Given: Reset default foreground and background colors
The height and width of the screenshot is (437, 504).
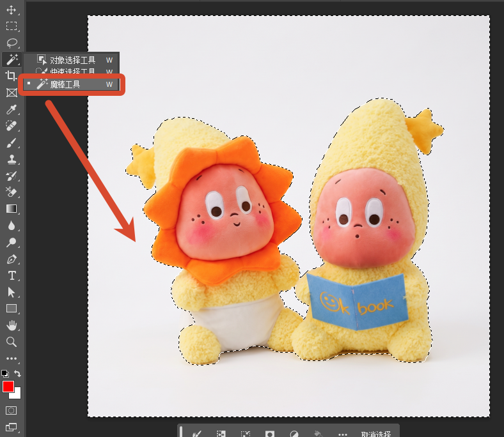Looking at the screenshot, I should (5, 373).
